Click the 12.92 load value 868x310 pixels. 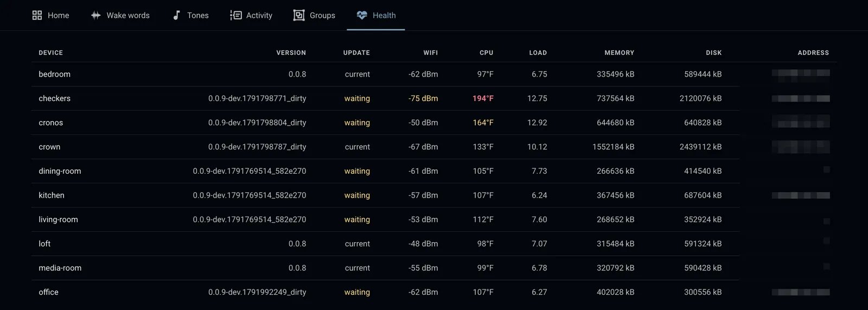[537, 123]
